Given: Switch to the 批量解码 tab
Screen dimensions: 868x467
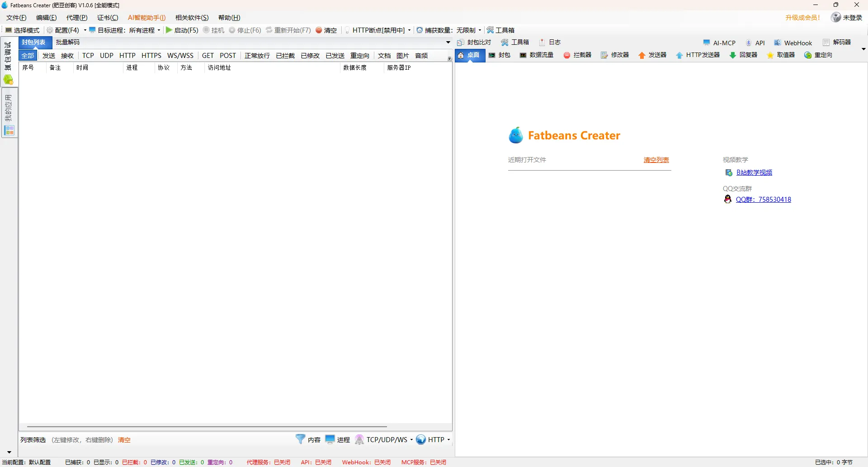Looking at the screenshot, I should pyautogui.click(x=68, y=42).
